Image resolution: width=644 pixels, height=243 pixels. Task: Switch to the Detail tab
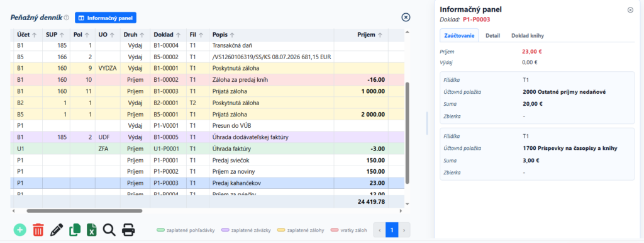tap(492, 35)
